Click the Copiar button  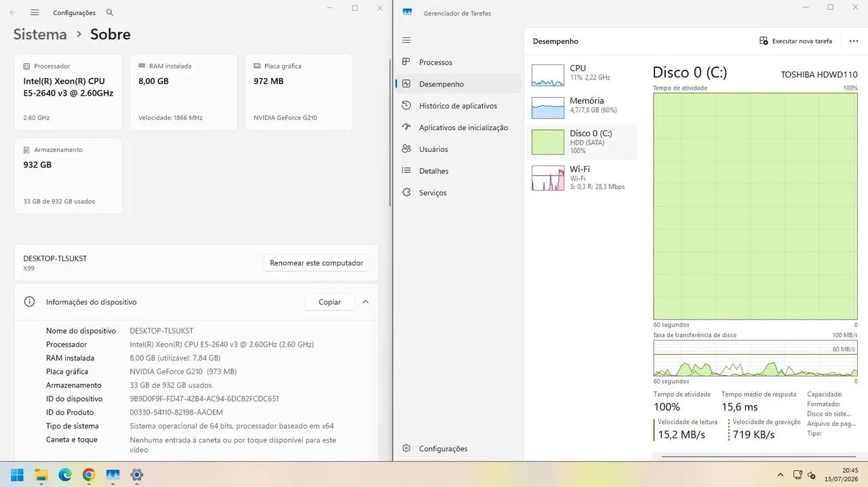[x=330, y=302]
